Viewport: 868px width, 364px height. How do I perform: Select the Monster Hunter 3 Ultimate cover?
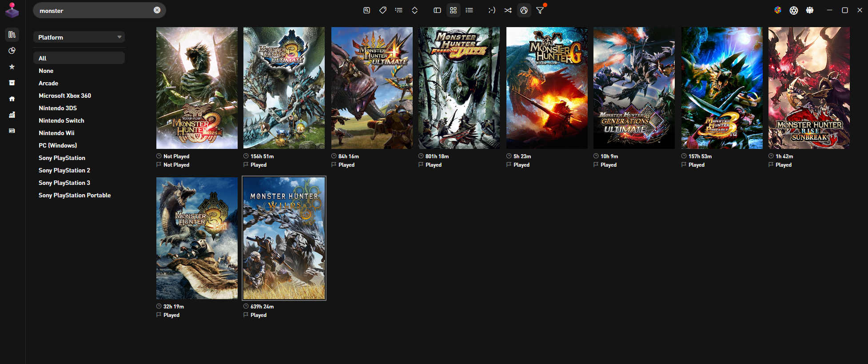pos(284,88)
